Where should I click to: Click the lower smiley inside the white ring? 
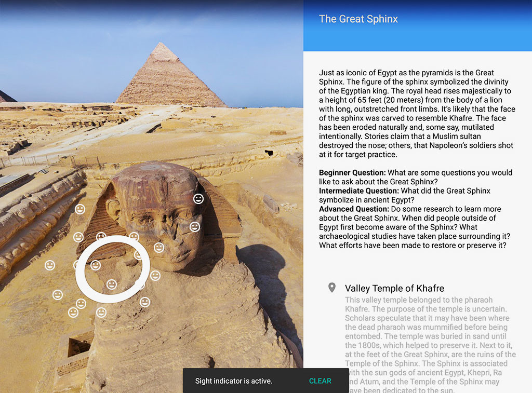pyautogui.click(x=112, y=284)
